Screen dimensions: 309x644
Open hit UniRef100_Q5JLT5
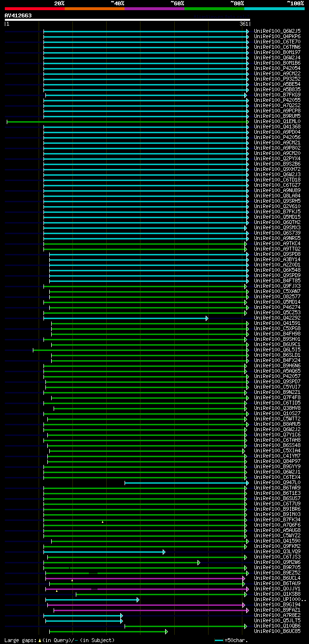(x=278, y=621)
